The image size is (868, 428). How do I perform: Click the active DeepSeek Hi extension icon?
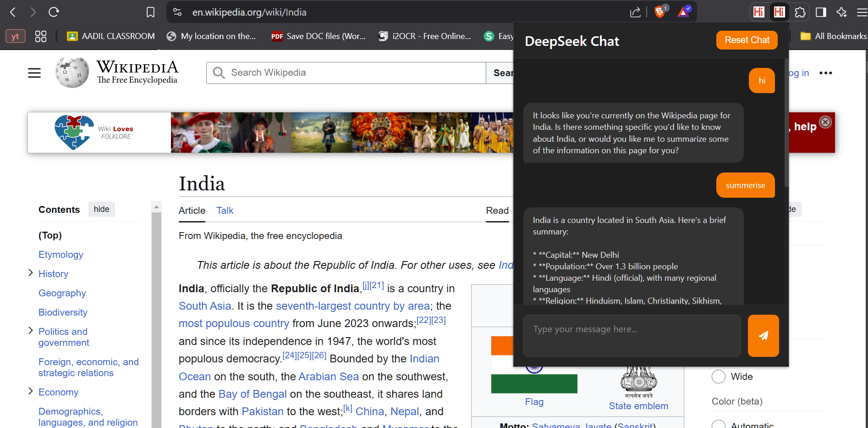[x=779, y=12]
